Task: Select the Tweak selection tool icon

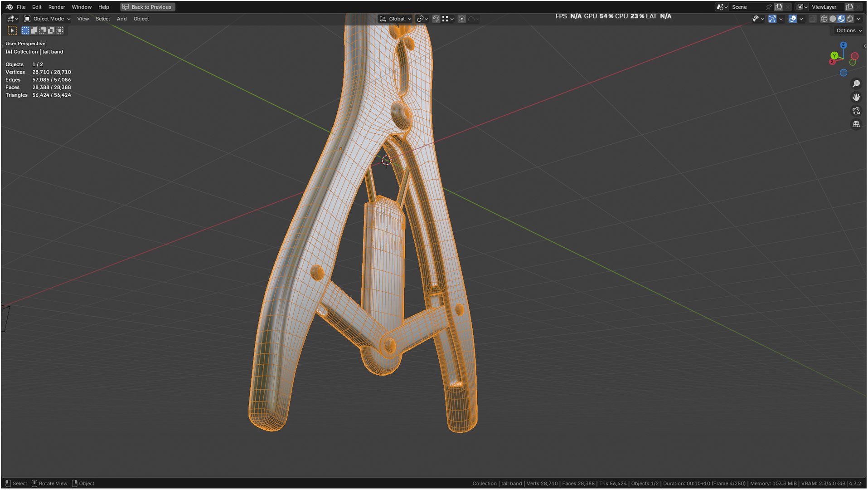Action: (12, 30)
